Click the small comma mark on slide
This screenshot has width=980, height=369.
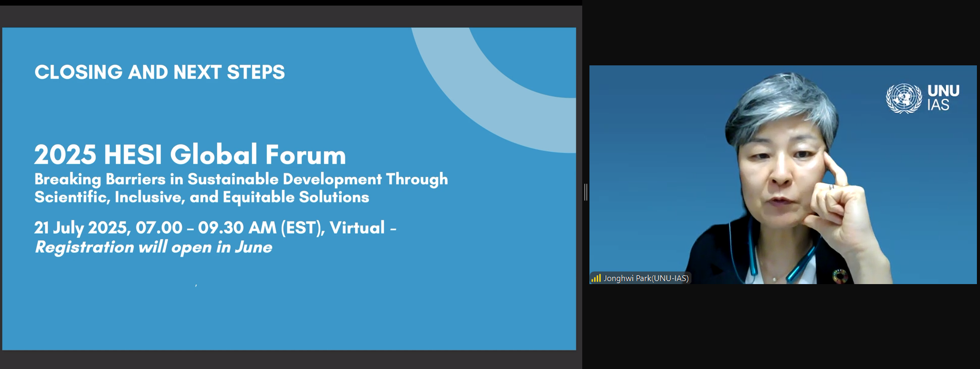coord(196,285)
